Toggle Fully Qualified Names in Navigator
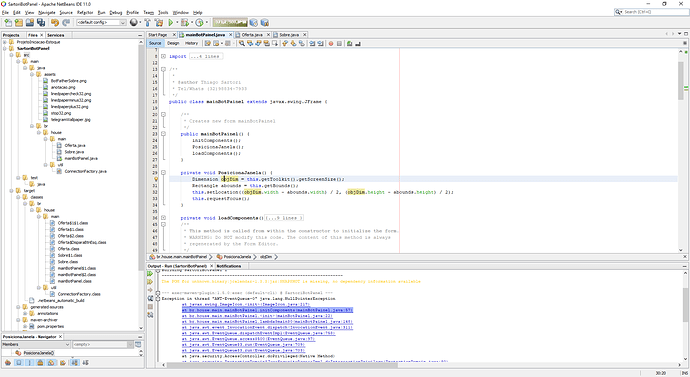Image resolution: width=690 pixels, height=377 pixels. click(x=63, y=362)
